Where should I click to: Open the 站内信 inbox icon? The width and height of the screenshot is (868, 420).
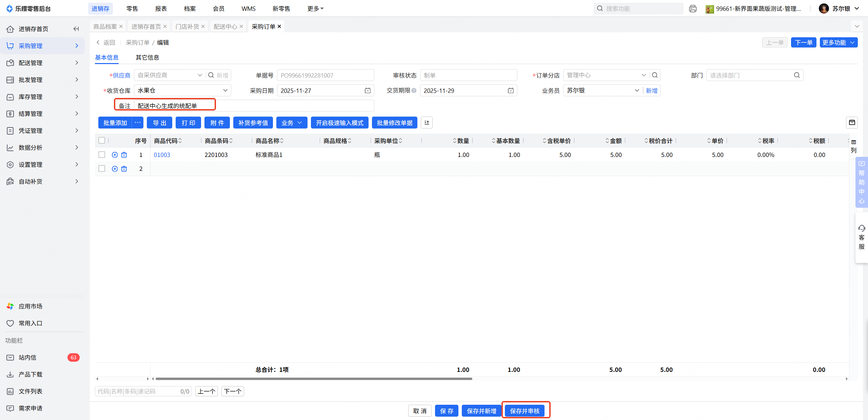tap(10, 357)
